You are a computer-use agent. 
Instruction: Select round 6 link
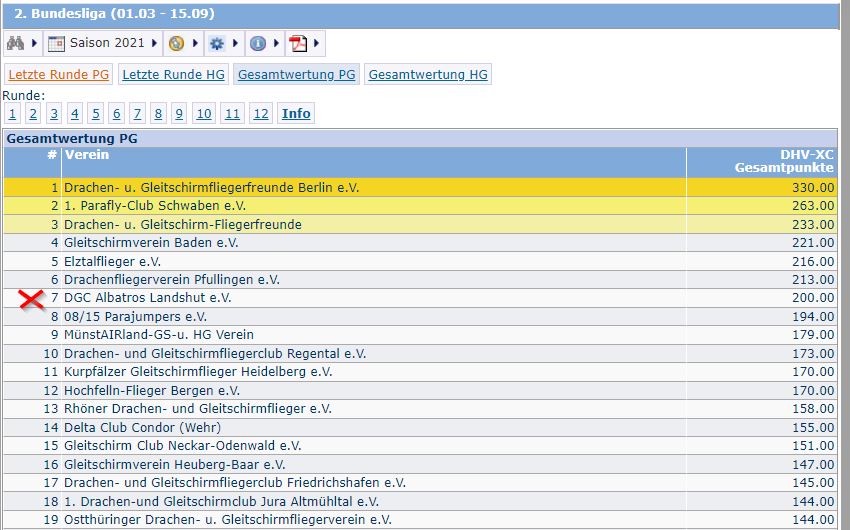click(x=116, y=114)
